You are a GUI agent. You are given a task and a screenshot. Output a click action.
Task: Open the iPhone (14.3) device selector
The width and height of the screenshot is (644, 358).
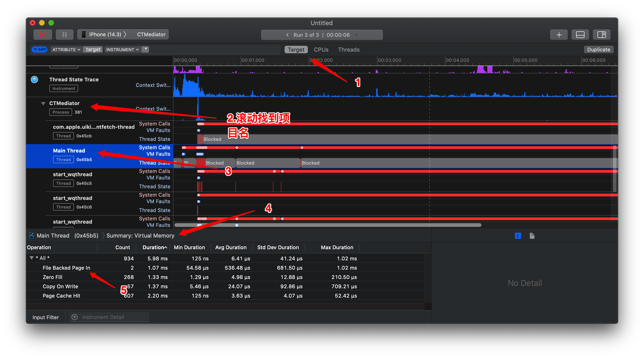105,34
